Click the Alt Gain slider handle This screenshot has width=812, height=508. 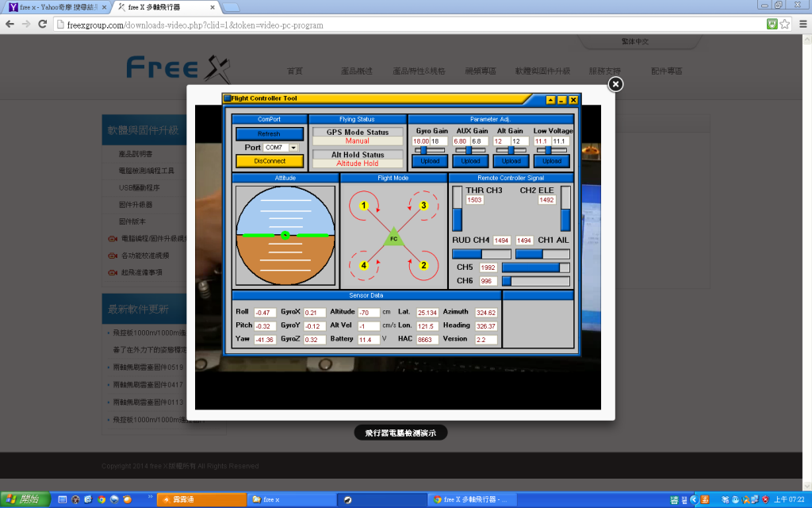511,150
